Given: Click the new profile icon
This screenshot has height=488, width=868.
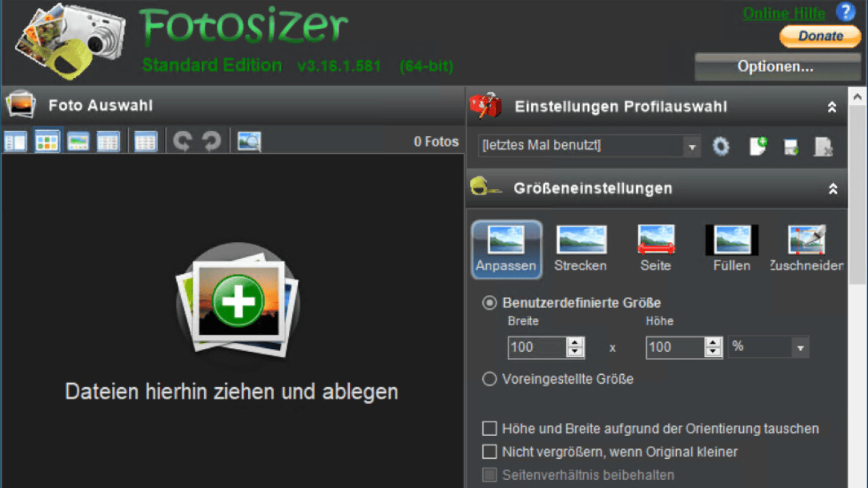Looking at the screenshot, I should (x=757, y=146).
